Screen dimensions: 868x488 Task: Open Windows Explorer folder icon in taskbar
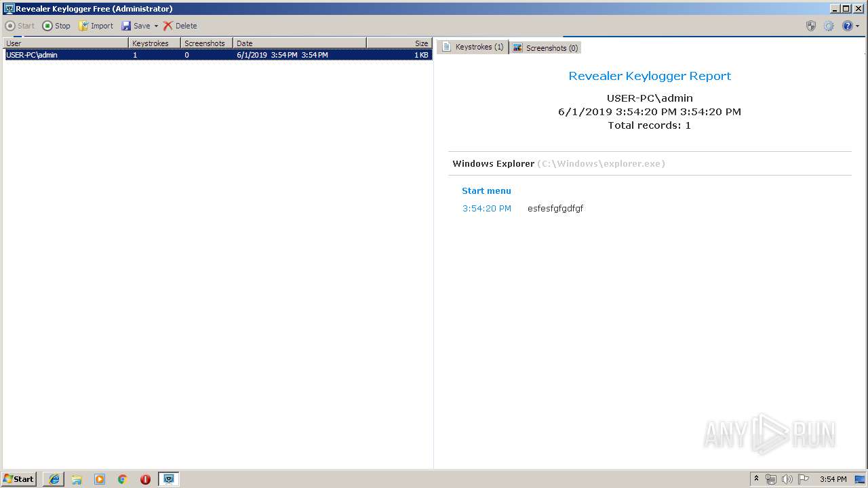pos(77,479)
